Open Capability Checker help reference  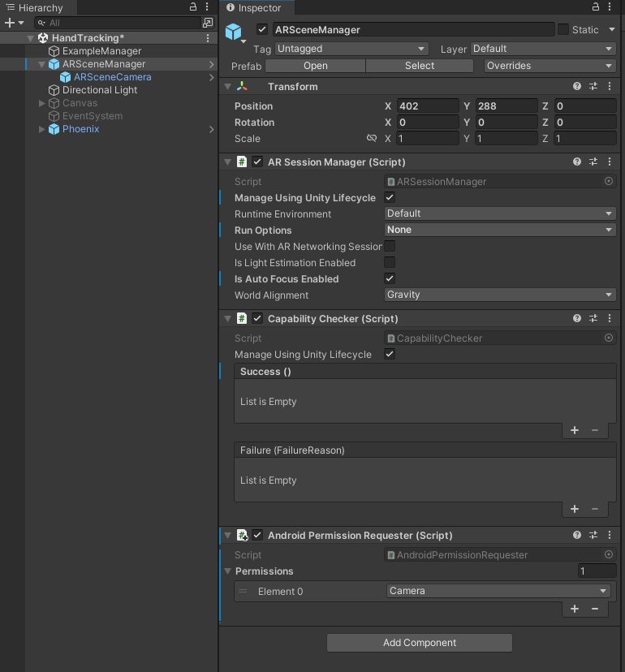577,318
